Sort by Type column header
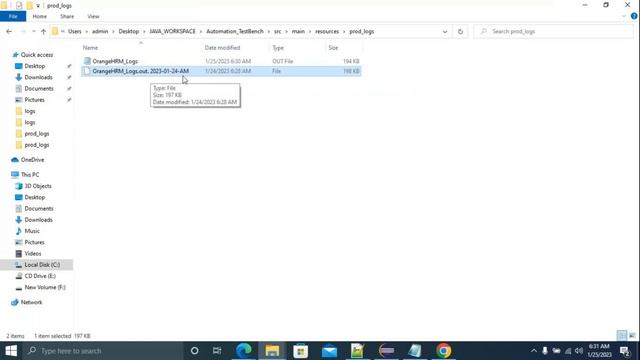 278,48
